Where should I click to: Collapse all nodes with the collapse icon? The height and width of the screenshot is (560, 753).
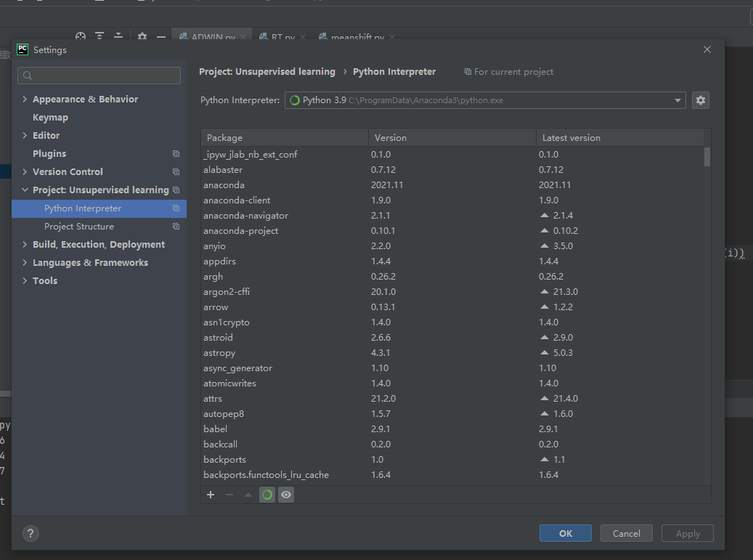coord(118,35)
